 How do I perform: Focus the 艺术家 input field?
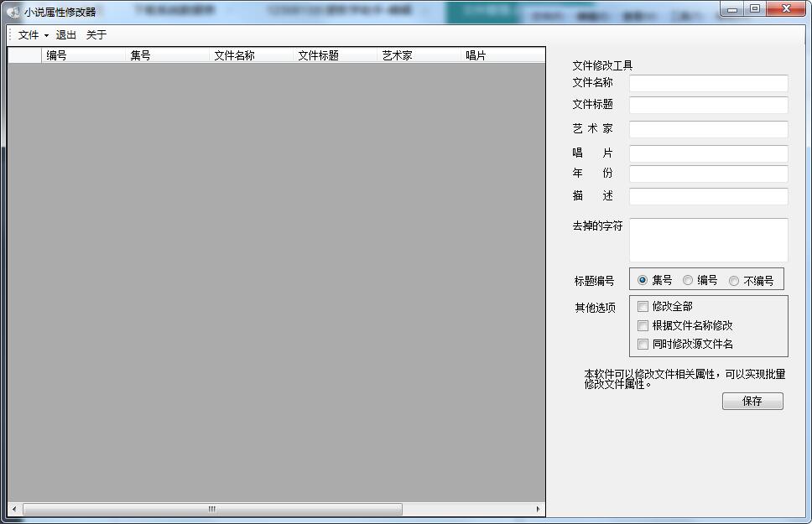709,129
